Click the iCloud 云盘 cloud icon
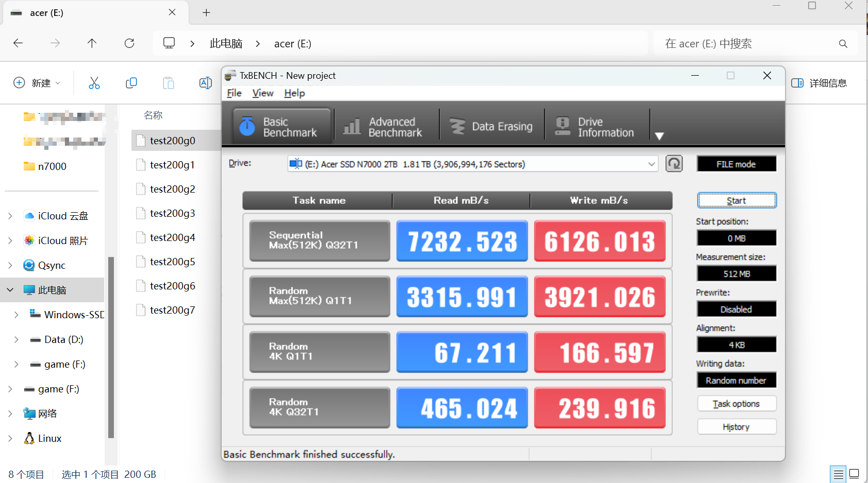 pos(29,216)
